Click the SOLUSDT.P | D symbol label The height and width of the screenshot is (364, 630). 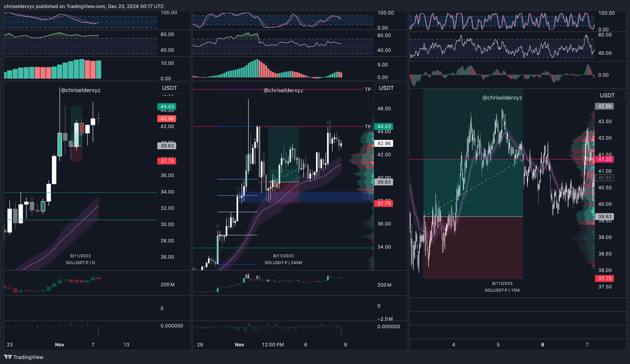(80, 262)
